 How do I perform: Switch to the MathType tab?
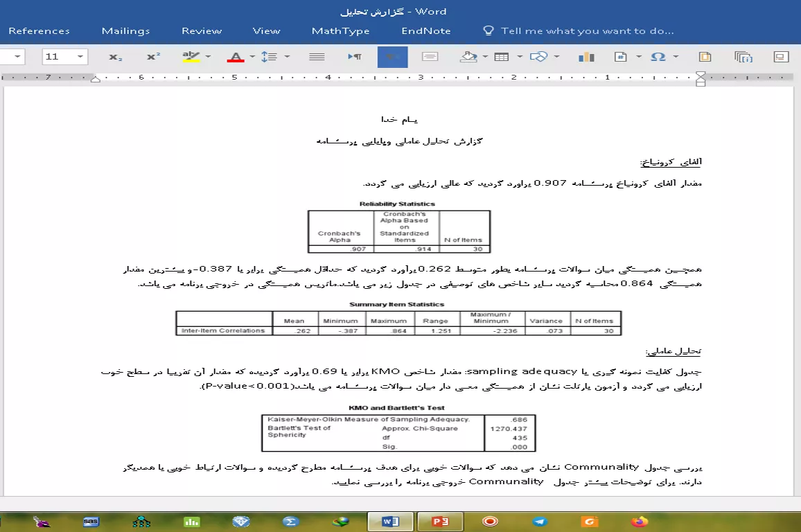(x=340, y=30)
